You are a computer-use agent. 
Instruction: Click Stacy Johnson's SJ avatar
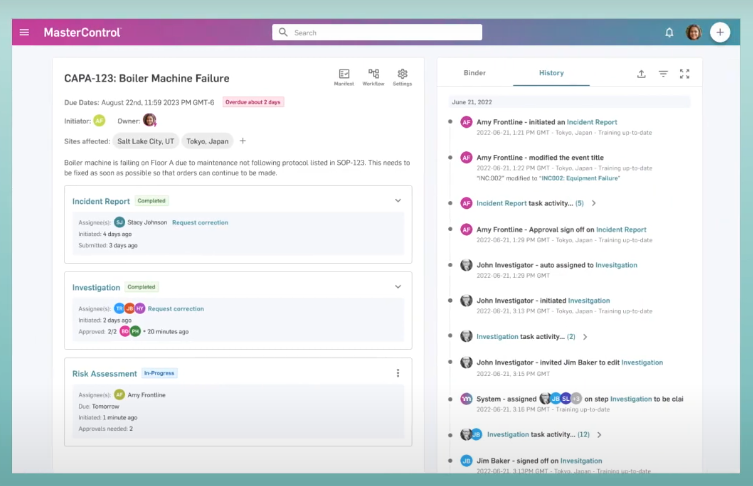120,222
